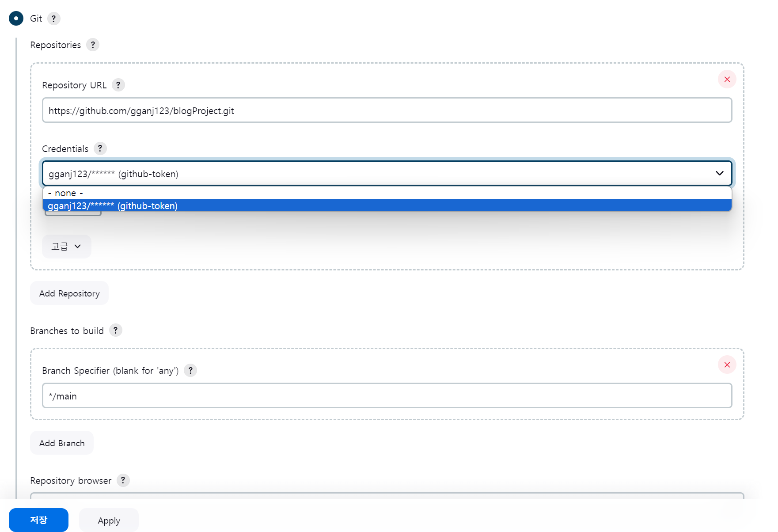The height and width of the screenshot is (532, 778).
Task: Expand the 고급 advanced section
Action: (67, 247)
